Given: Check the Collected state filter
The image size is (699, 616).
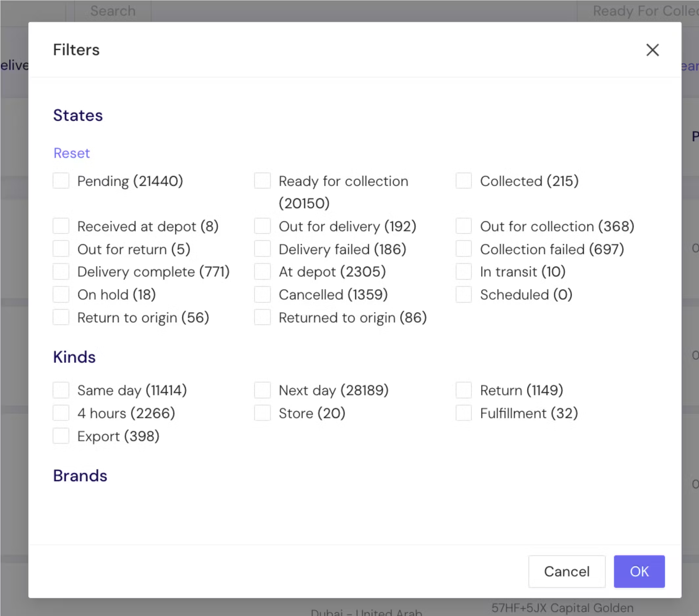Looking at the screenshot, I should point(463,181).
